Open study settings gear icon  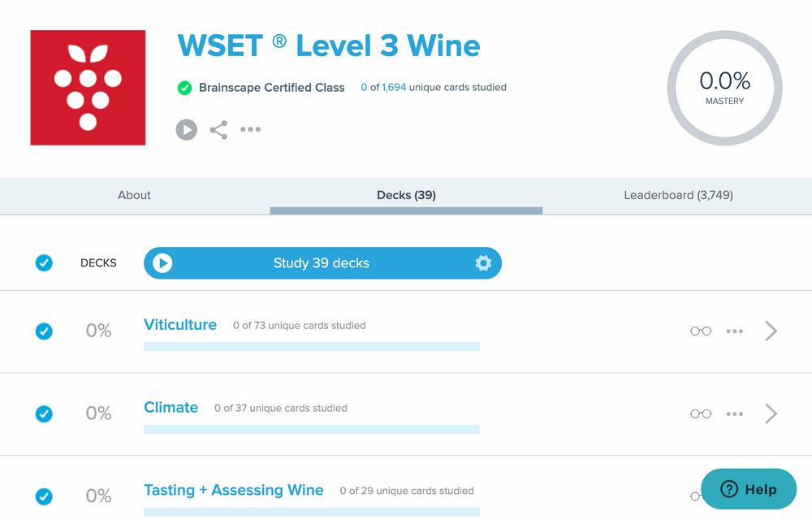click(483, 263)
